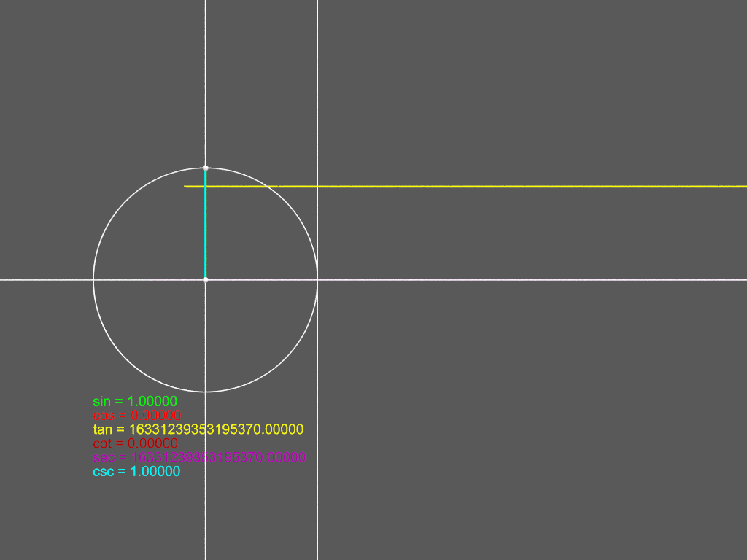Viewport: 747px width, 560px height.
Task: Click the origin point at the circle's center
Action: pos(205,279)
